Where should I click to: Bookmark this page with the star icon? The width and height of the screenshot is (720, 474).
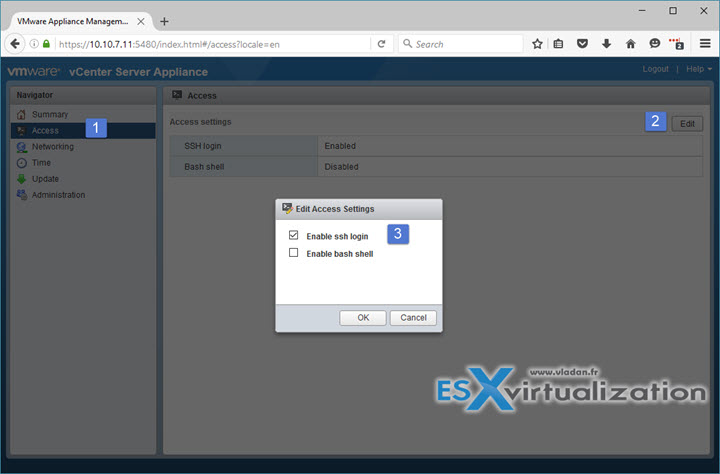[537, 44]
